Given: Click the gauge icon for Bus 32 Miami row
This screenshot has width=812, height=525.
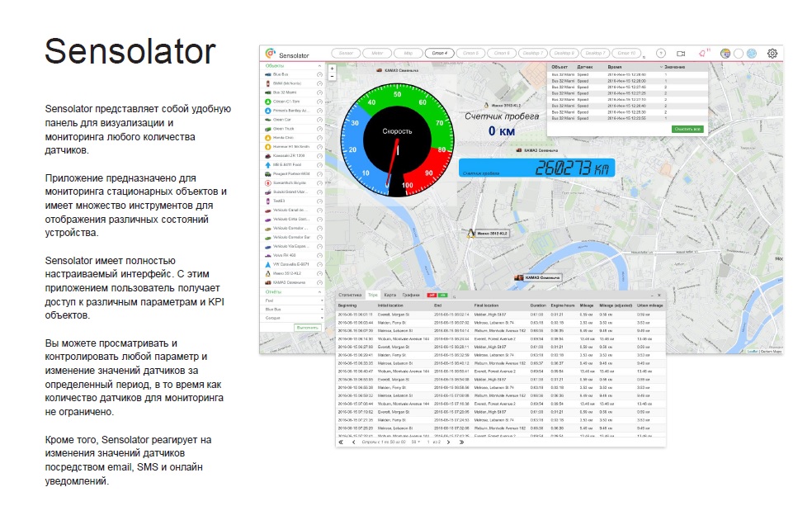Looking at the screenshot, I should [x=319, y=92].
